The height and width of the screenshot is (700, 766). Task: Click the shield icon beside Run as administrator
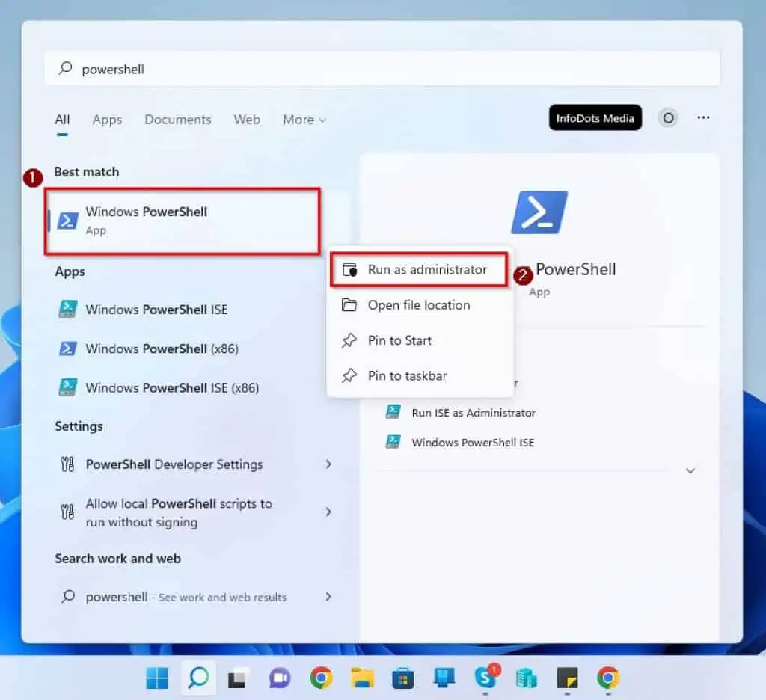click(x=349, y=270)
